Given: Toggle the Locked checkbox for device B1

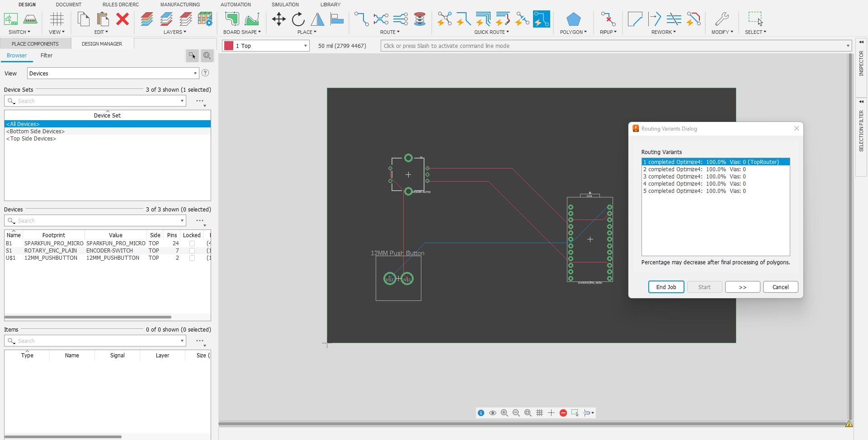Looking at the screenshot, I should 192,243.
